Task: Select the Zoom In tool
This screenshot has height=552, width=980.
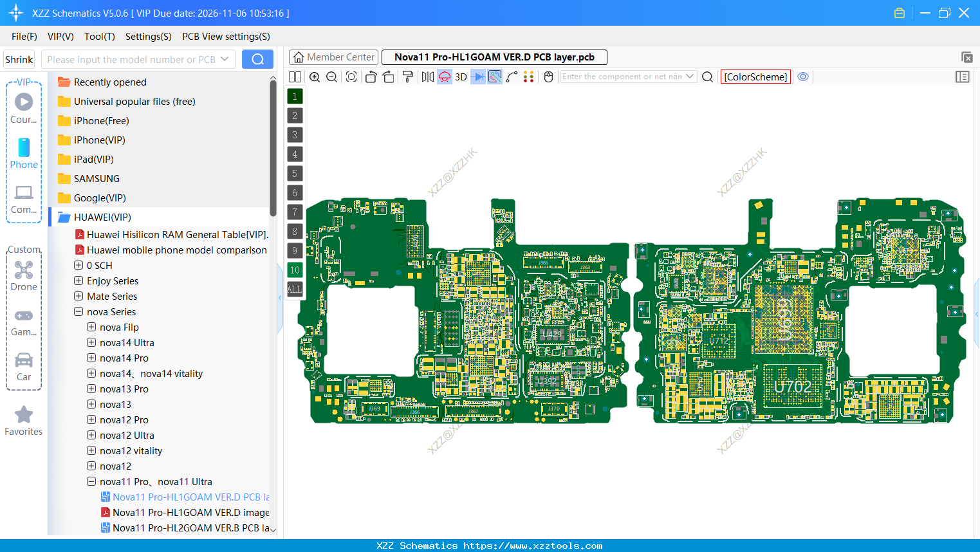Action: 315,77
